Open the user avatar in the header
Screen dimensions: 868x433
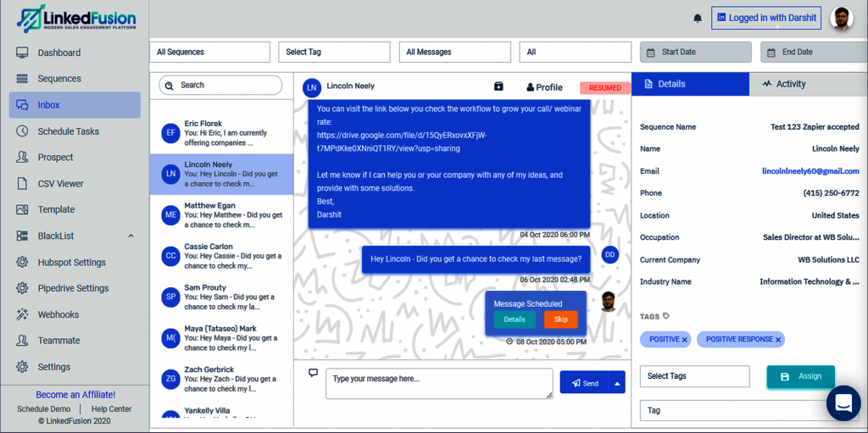(842, 18)
